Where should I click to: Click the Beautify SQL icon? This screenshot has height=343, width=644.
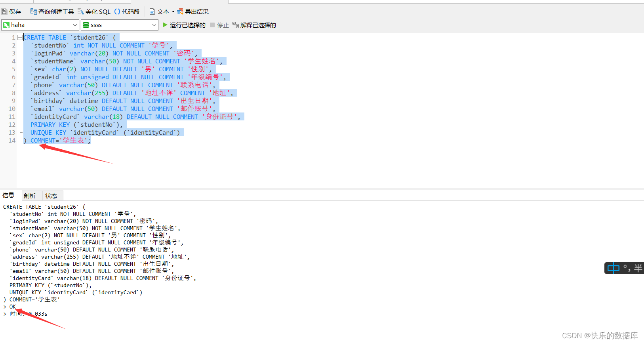81,12
